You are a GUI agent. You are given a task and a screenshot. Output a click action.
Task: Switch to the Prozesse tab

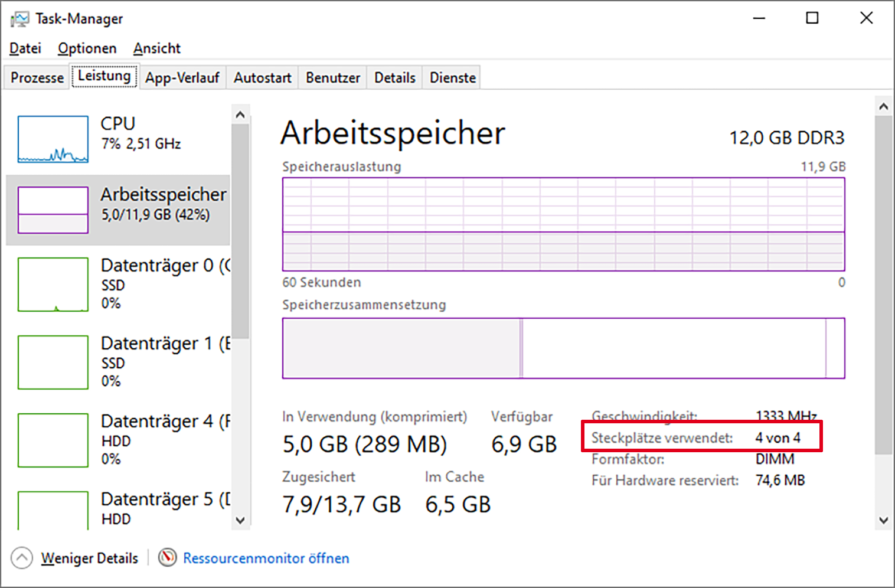tap(37, 78)
